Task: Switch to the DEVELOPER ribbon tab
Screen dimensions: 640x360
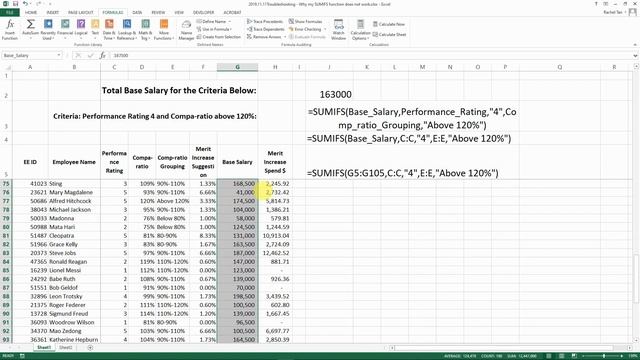Action: [203, 12]
